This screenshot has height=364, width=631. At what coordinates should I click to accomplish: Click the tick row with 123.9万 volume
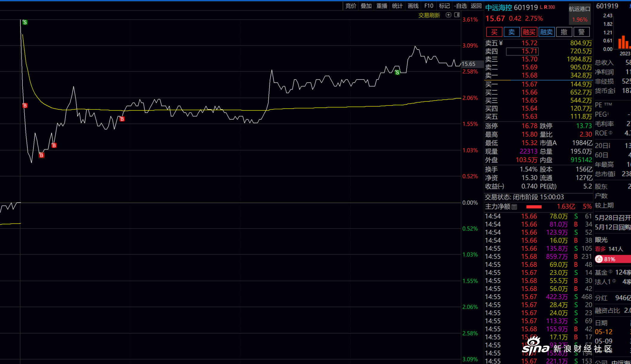tap(539, 232)
